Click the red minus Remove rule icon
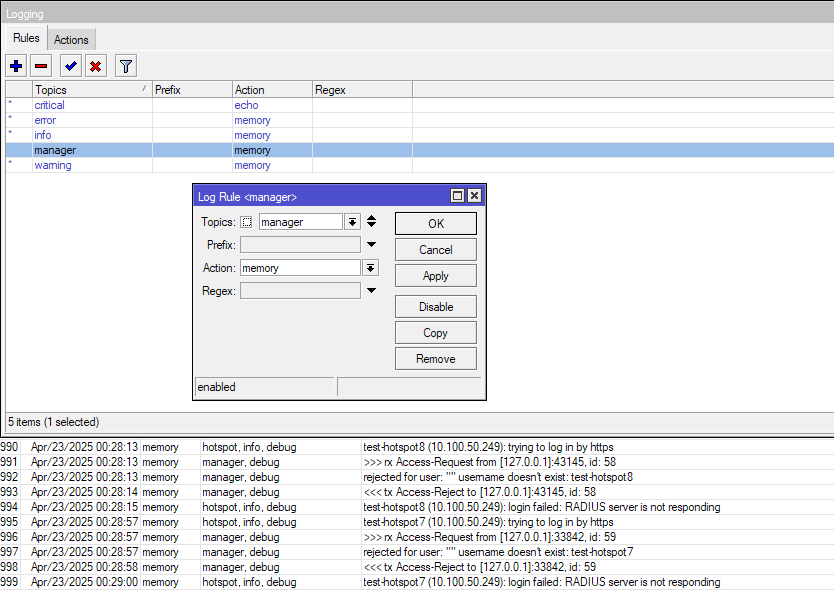The image size is (834, 593). click(x=41, y=67)
